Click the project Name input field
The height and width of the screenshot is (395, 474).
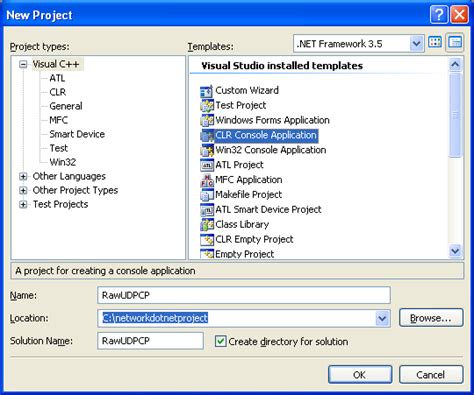[244, 295]
